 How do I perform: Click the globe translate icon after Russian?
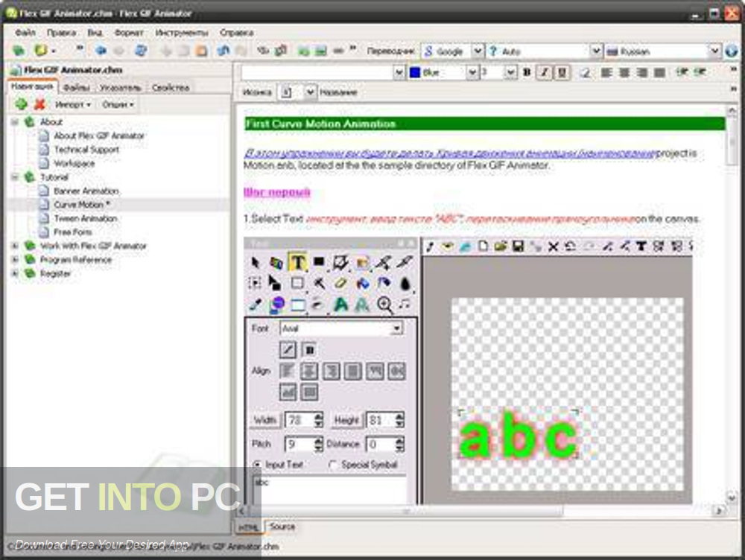point(732,51)
